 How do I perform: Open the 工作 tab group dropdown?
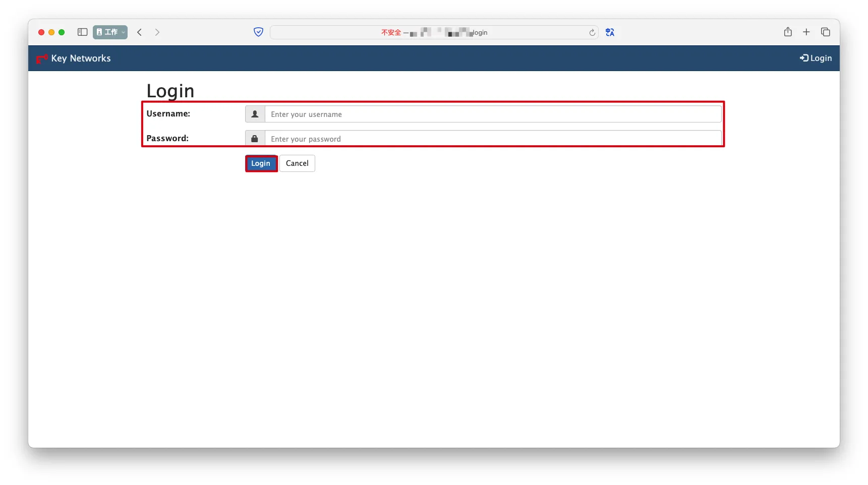coord(110,32)
